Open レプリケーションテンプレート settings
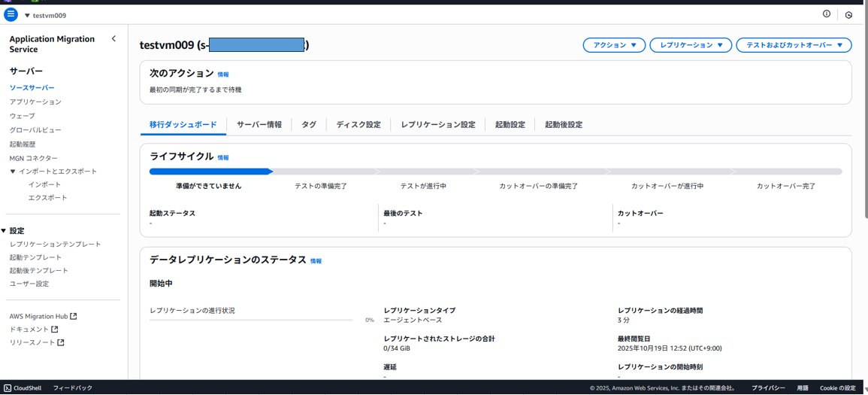This screenshot has height=395, width=868. click(56, 245)
